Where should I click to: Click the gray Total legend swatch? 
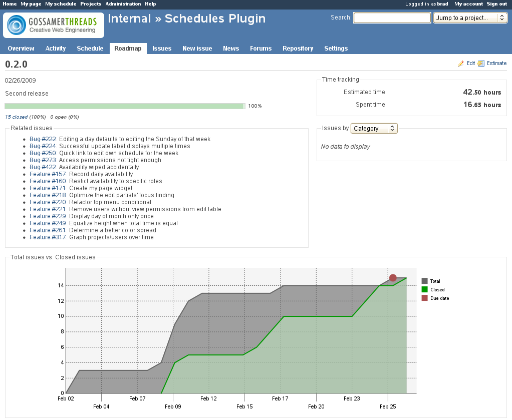click(x=425, y=281)
